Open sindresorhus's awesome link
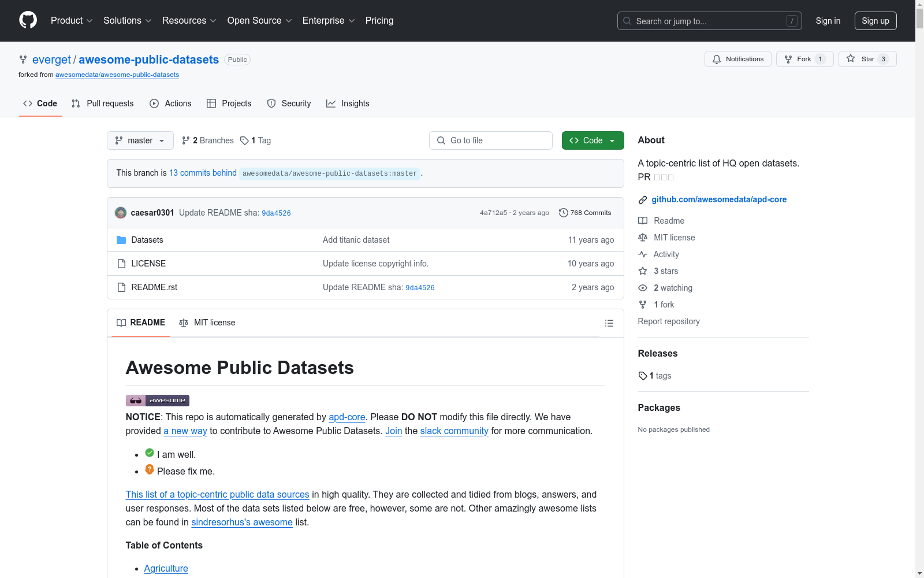Image resolution: width=924 pixels, height=578 pixels. pyautogui.click(x=242, y=522)
